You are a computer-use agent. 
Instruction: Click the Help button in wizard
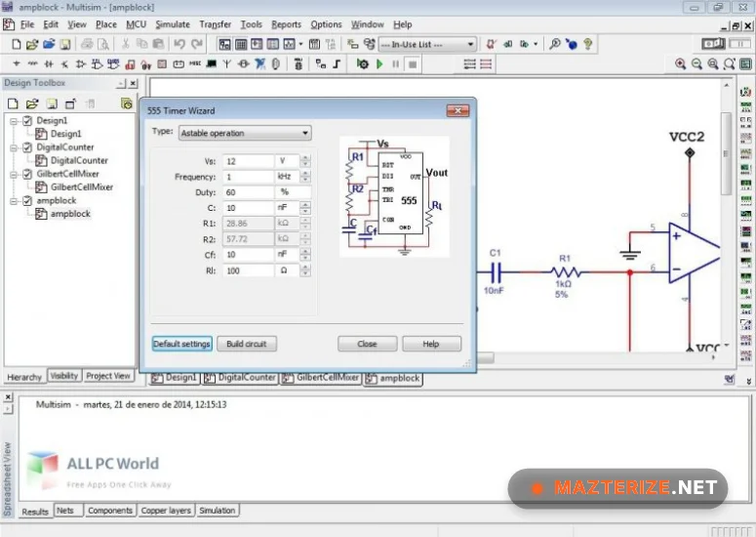pyautogui.click(x=431, y=344)
